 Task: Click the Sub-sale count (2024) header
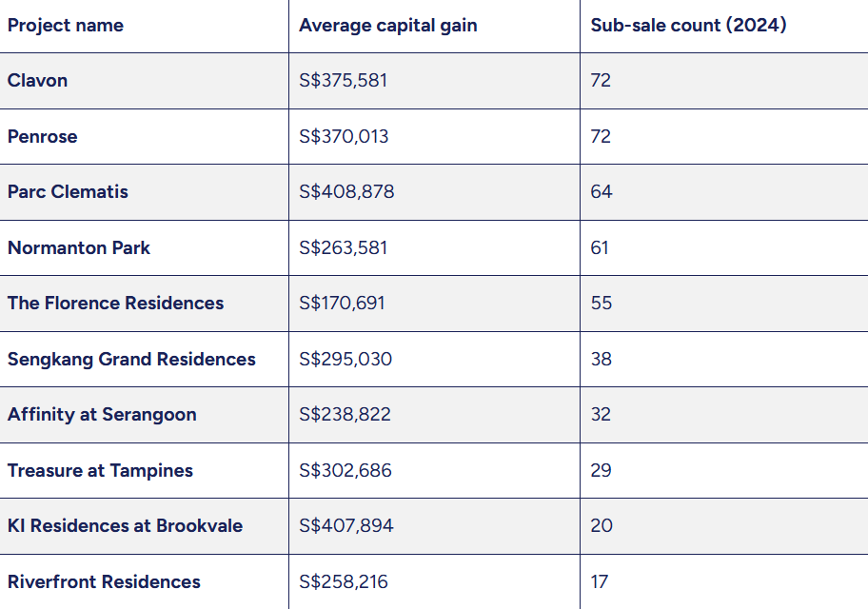click(x=688, y=26)
